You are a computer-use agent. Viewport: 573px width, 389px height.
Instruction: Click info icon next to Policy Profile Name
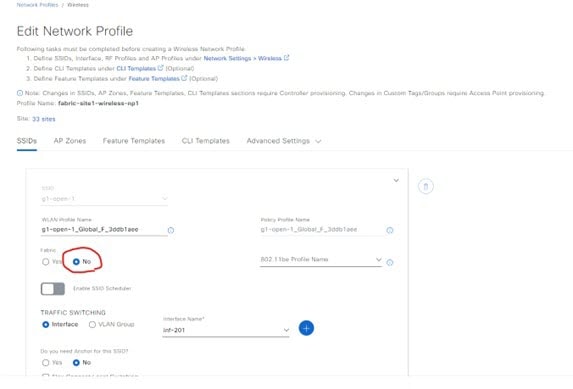coord(390,230)
